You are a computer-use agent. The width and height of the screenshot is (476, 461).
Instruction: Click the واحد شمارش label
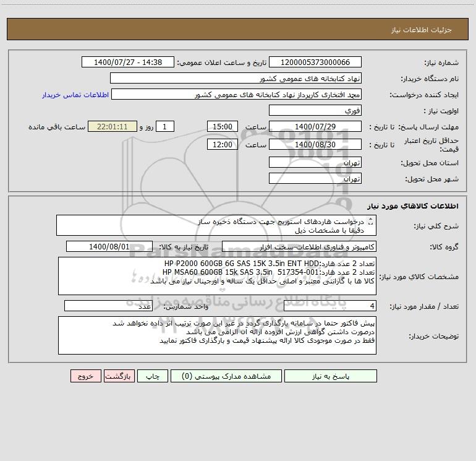[x=186, y=307]
